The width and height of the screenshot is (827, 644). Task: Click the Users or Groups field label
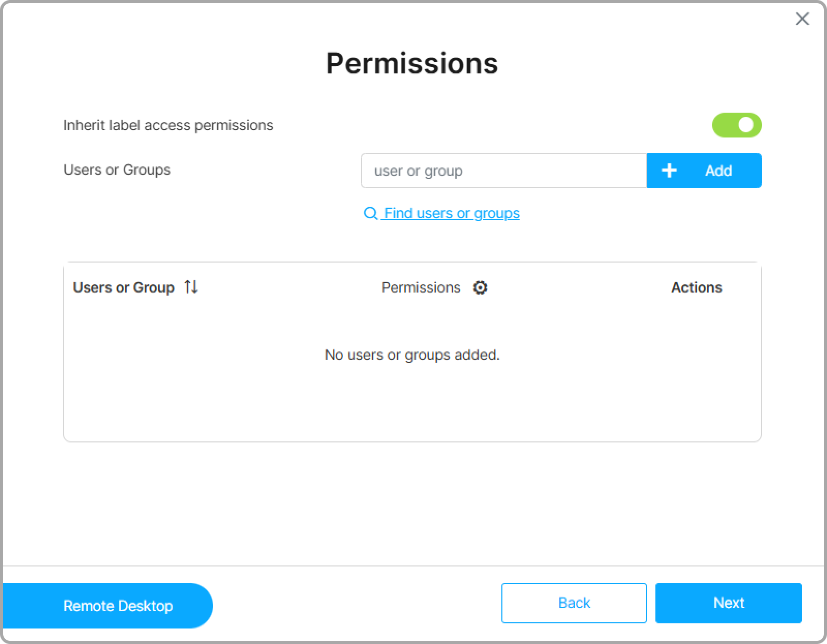tap(117, 170)
